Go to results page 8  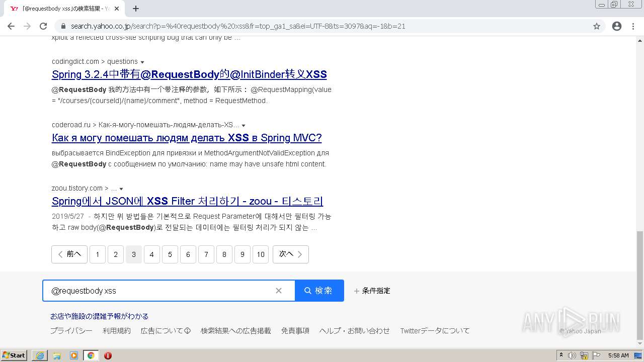pos(224,254)
